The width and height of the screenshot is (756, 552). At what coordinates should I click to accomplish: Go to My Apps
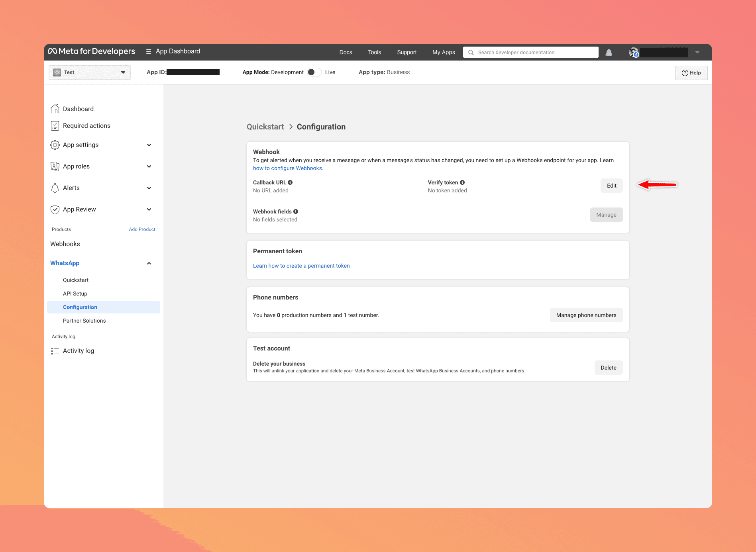(x=444, y=52)
